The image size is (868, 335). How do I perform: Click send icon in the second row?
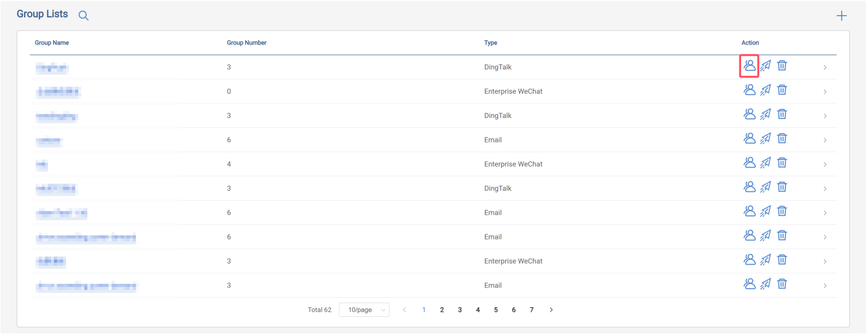(x=766, y=90)
